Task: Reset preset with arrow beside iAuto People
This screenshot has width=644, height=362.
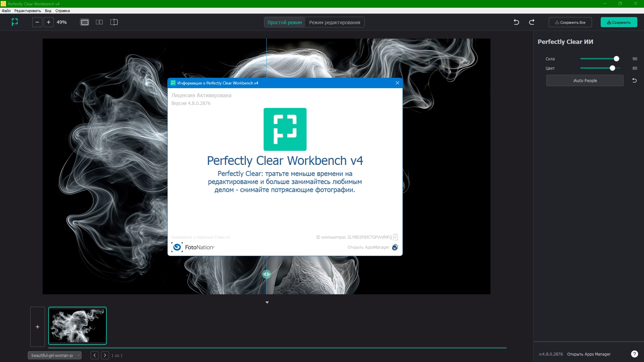Action: point(634,80)
